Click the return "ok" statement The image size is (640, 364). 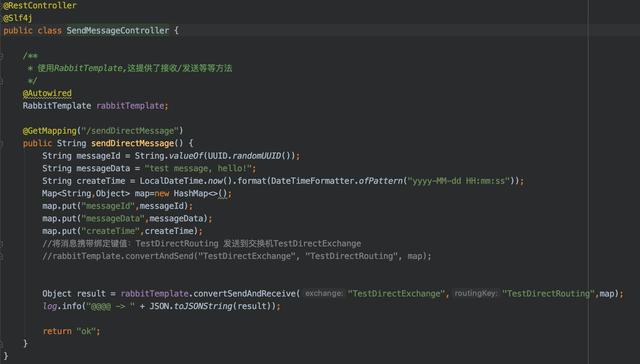71,331
